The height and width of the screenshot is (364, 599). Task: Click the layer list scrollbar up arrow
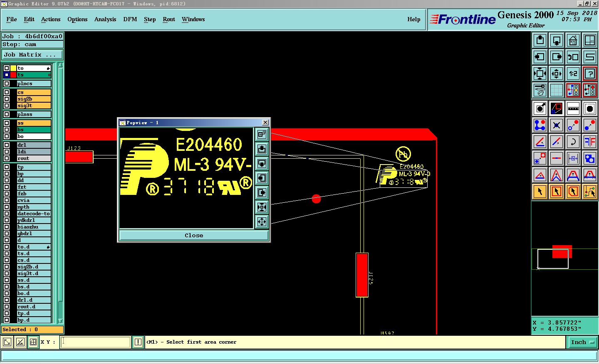pyautogui.click(x=60, y=65)
